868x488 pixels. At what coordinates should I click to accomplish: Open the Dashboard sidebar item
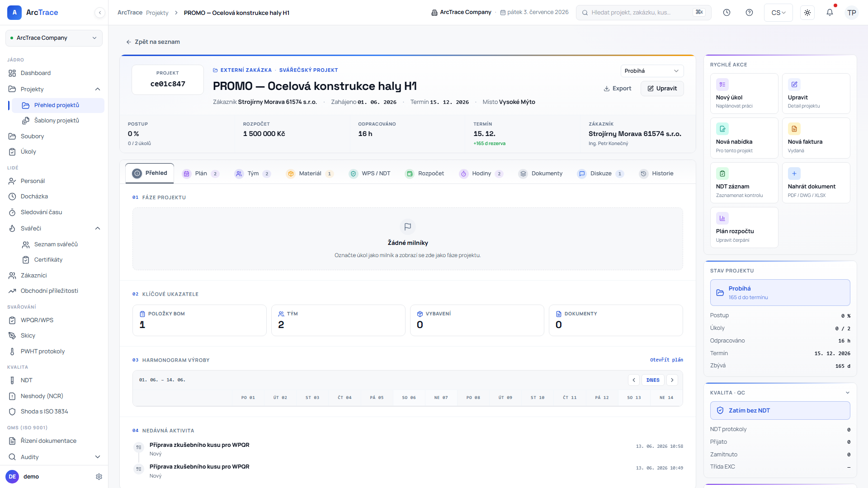[x=54, y=73]
